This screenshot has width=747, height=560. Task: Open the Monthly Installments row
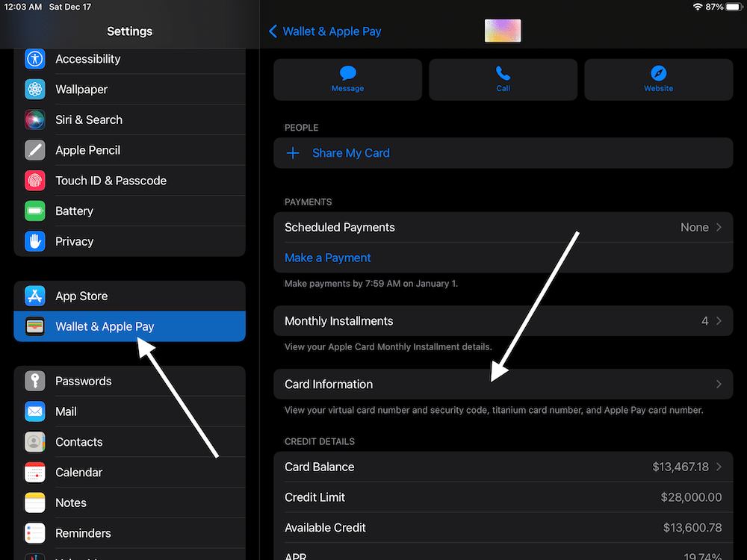[x=503, y=321]
